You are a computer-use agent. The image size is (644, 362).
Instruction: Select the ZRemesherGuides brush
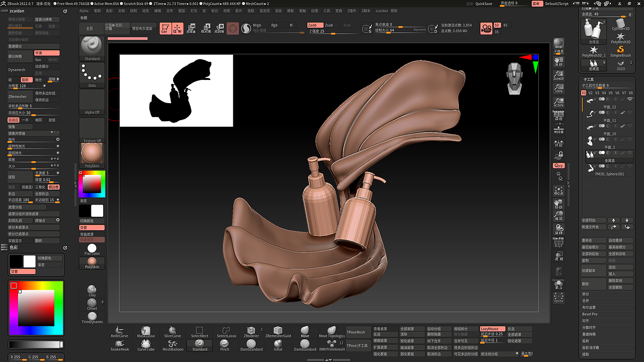pyautogui.click(x=278, y=332)
